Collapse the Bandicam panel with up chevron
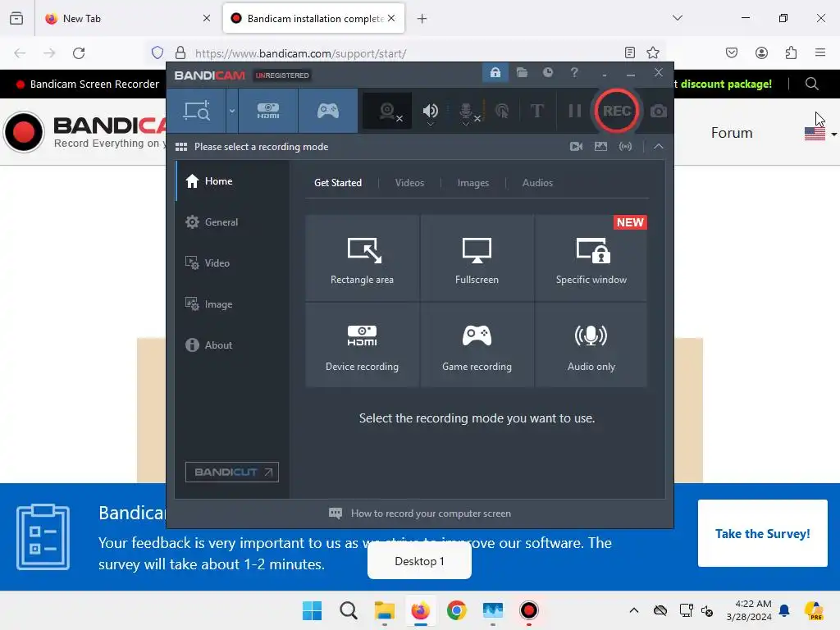The height and width of the screenshot is (630, 840). point(659,146)
